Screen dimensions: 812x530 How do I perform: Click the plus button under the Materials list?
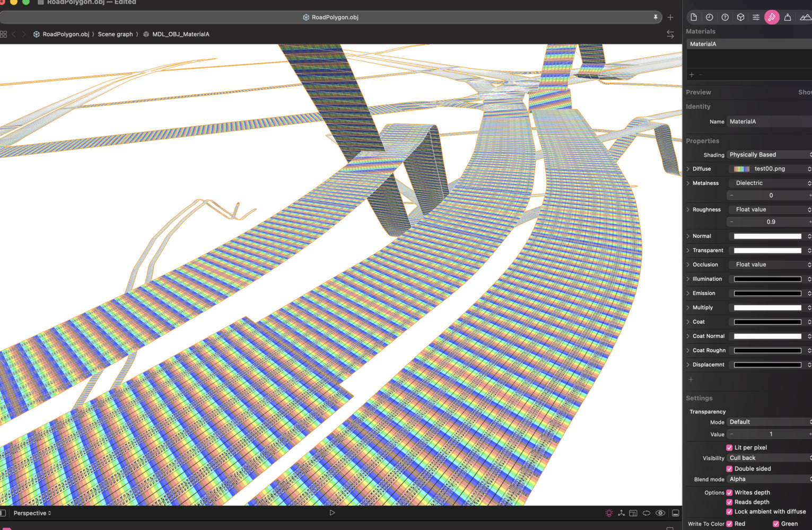pyautogui.click(x=692, y=75)
